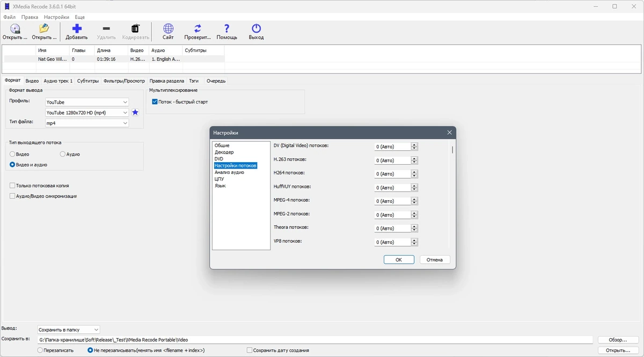
Task: Adjust the H.263 потоков stepper
Action: [414, 160]
